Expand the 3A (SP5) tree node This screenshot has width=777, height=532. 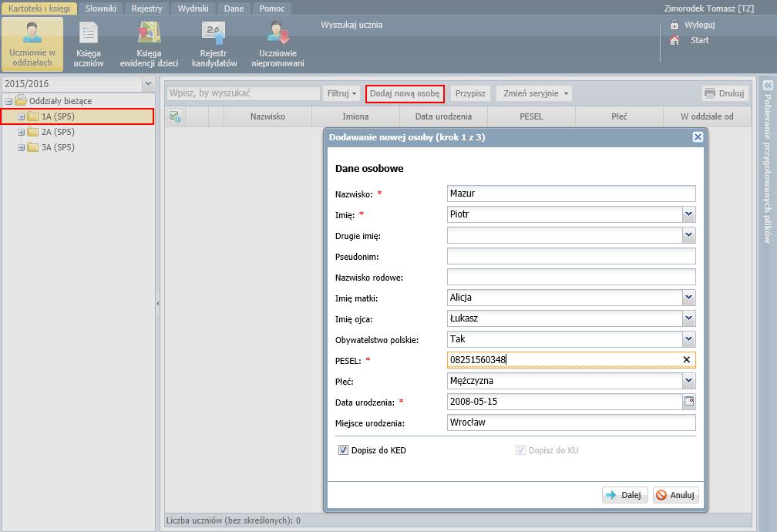(22, 148)
